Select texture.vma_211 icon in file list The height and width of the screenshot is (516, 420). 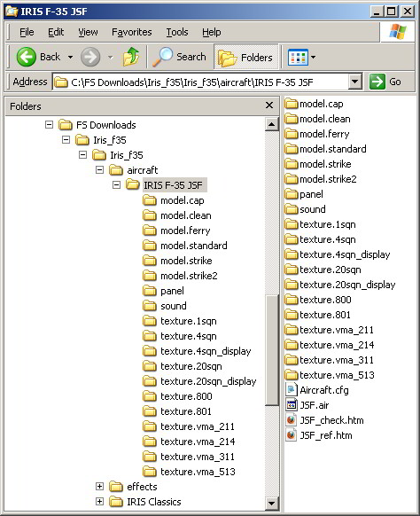(x=291, y=330)
